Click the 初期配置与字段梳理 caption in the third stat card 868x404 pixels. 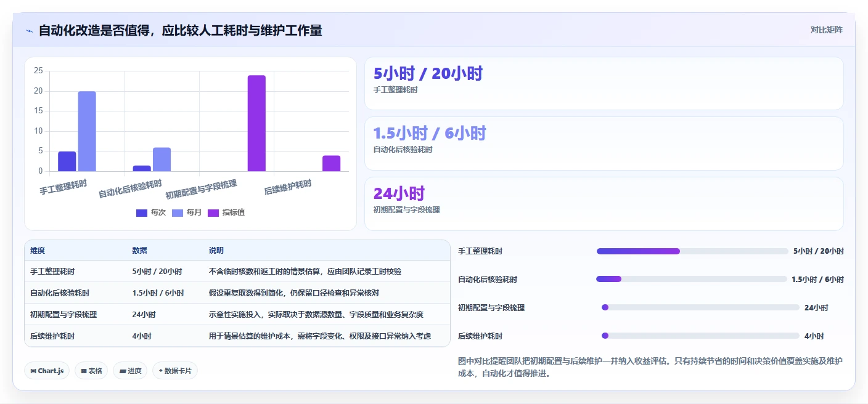tap(406, 210)
